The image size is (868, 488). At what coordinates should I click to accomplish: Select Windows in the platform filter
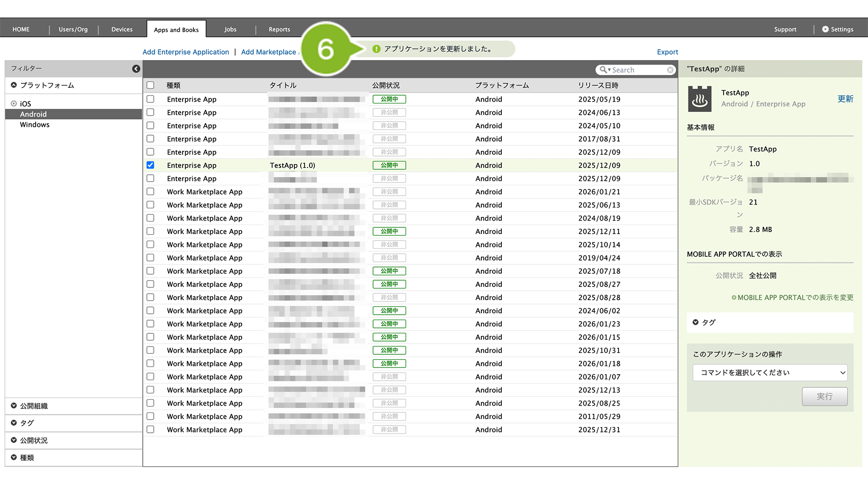pyautogui.click(x=35, y=125)
